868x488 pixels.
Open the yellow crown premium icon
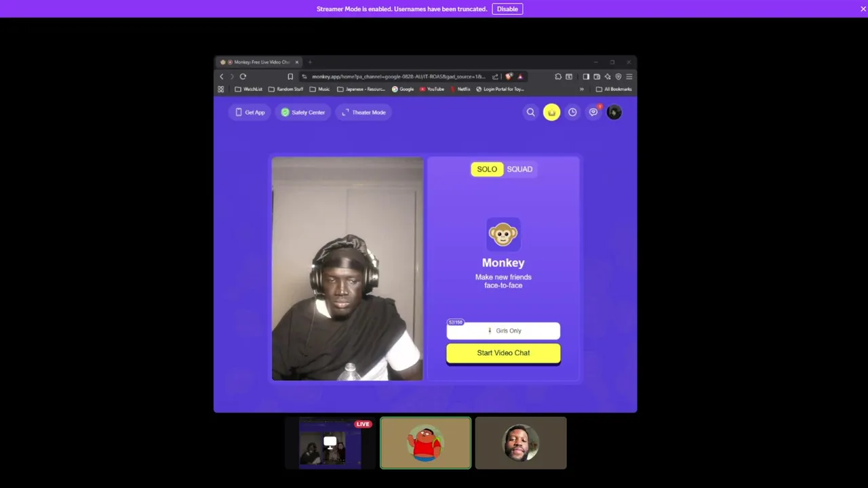click(x=551, y=113)
